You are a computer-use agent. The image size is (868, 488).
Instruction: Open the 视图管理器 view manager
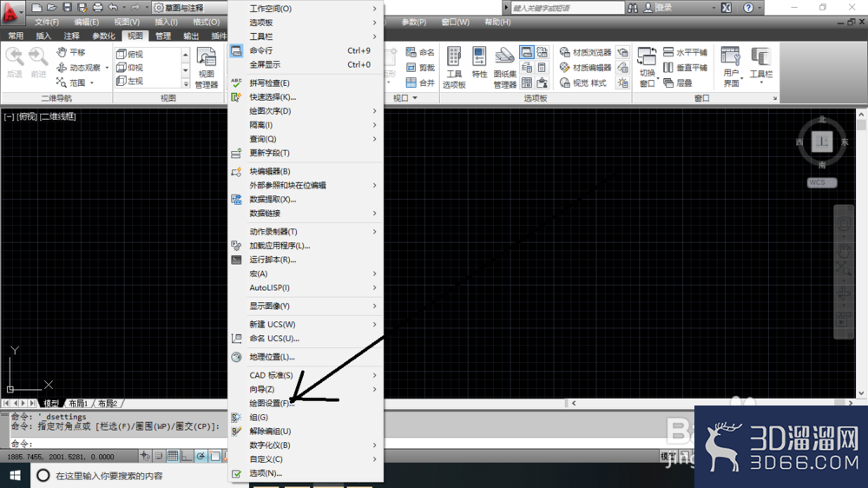pos(207,69)
